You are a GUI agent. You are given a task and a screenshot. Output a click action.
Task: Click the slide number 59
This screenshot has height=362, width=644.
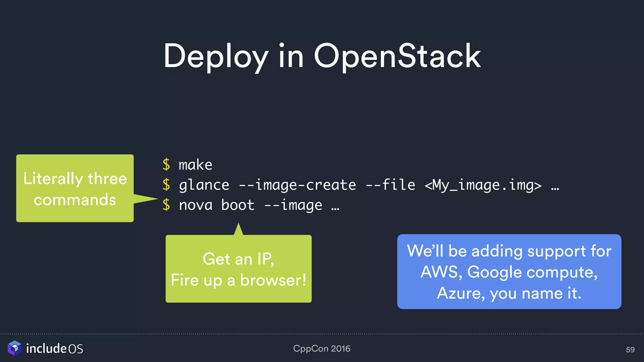click(630, 350)
